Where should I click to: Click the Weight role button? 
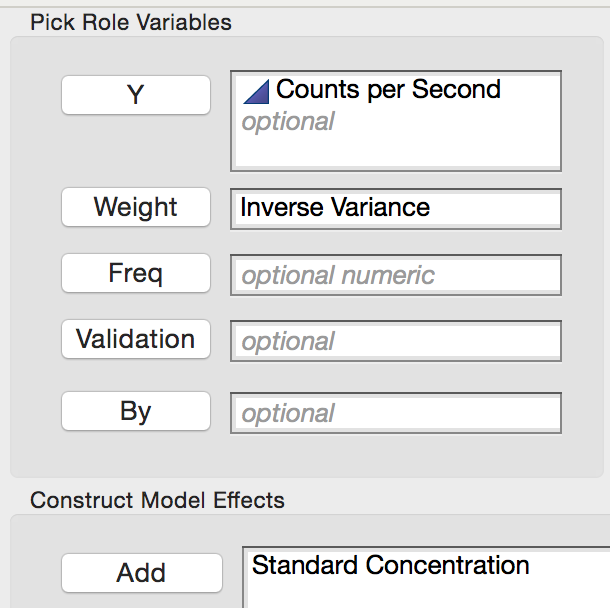click(x=136, y=207)
